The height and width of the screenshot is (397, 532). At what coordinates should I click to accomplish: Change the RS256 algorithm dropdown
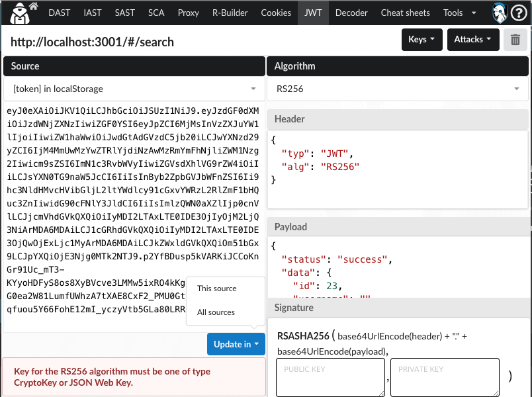click(x=397, y=89)
